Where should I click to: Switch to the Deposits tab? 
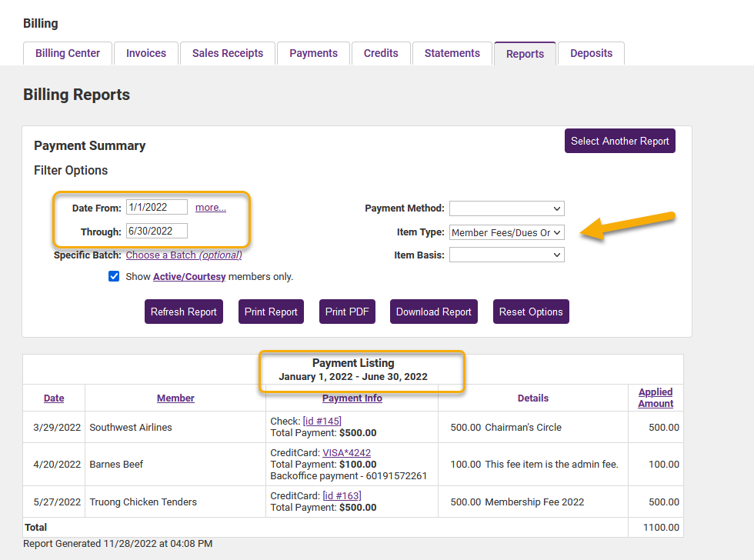click(x=591, y=53)
